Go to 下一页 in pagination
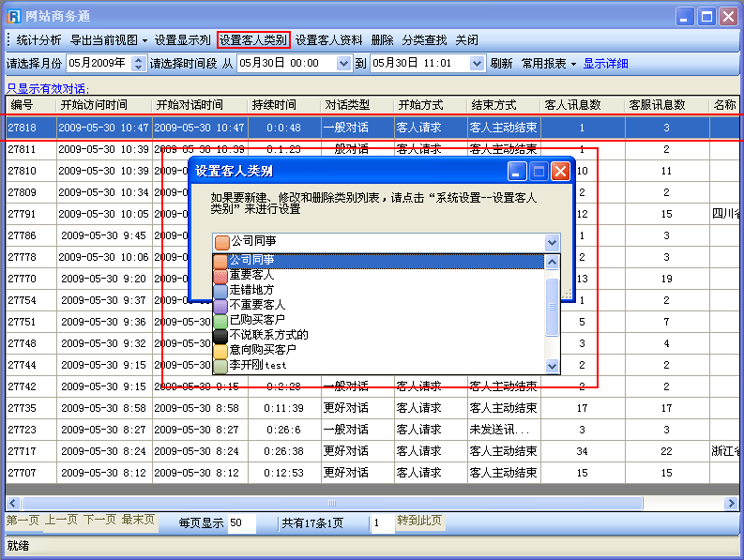Viewport: 744px width, 560px height. 99,520
